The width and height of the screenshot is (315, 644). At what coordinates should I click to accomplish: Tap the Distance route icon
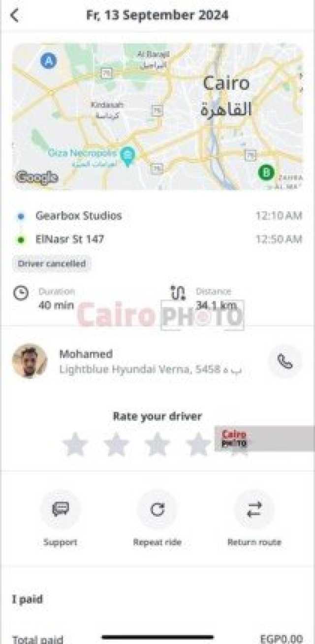tap(178, 293)
